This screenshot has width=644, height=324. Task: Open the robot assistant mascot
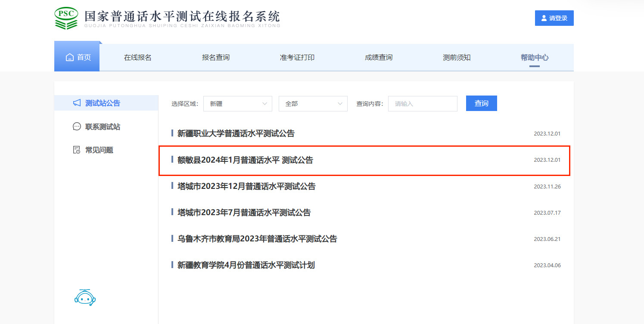[x=85, y=297]
